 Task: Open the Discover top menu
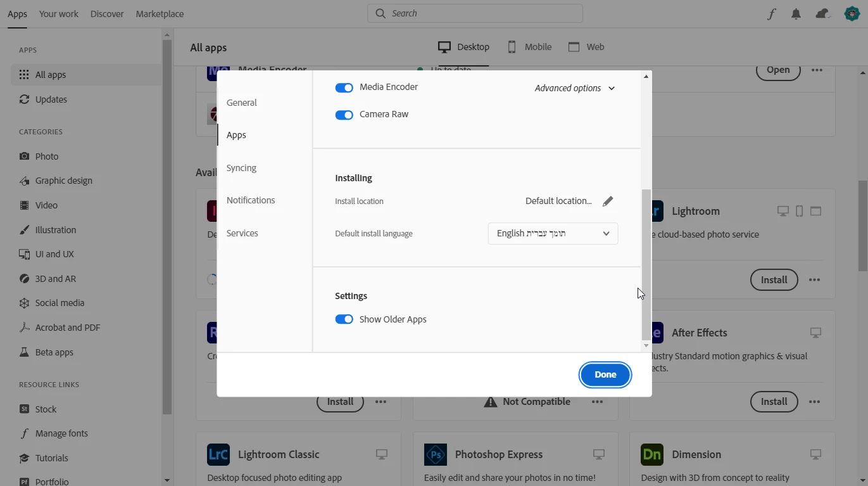click(x=107, y=13)
